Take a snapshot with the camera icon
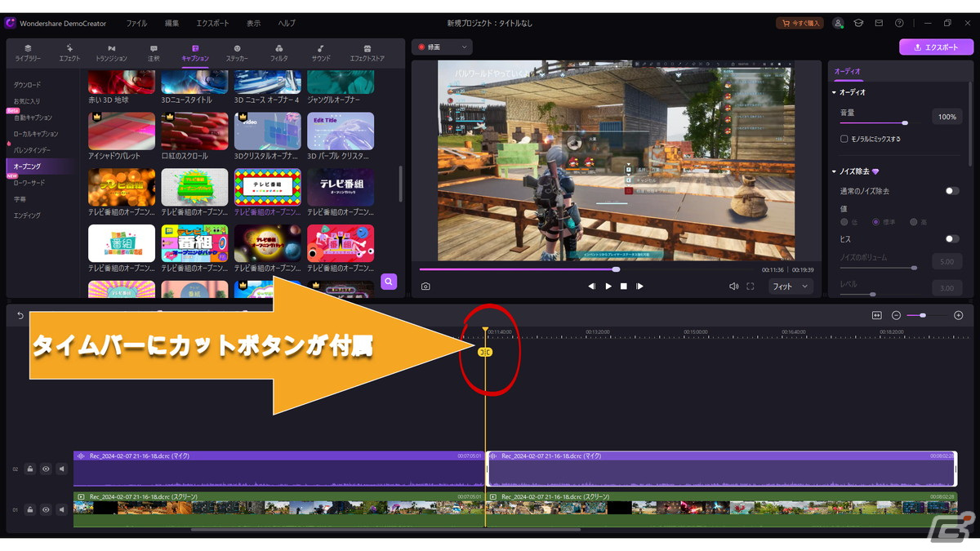 (425, 287)
